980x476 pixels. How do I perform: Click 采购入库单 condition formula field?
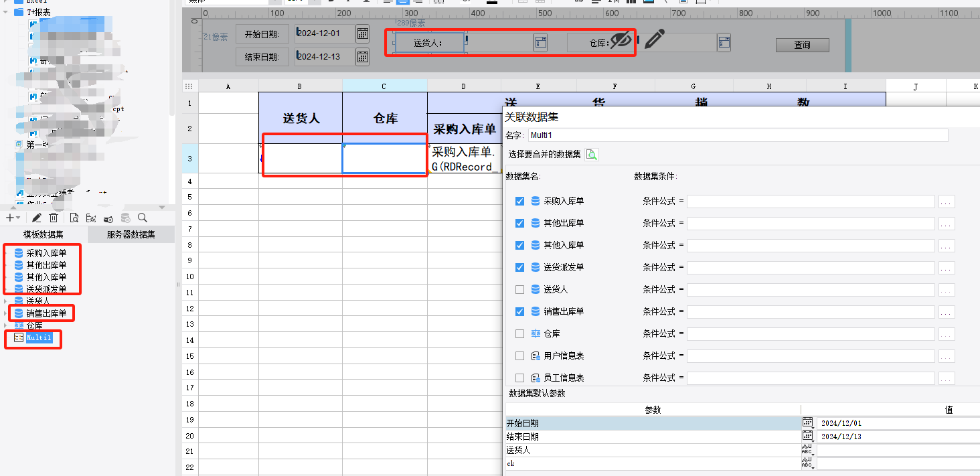[x=811, y=202]
